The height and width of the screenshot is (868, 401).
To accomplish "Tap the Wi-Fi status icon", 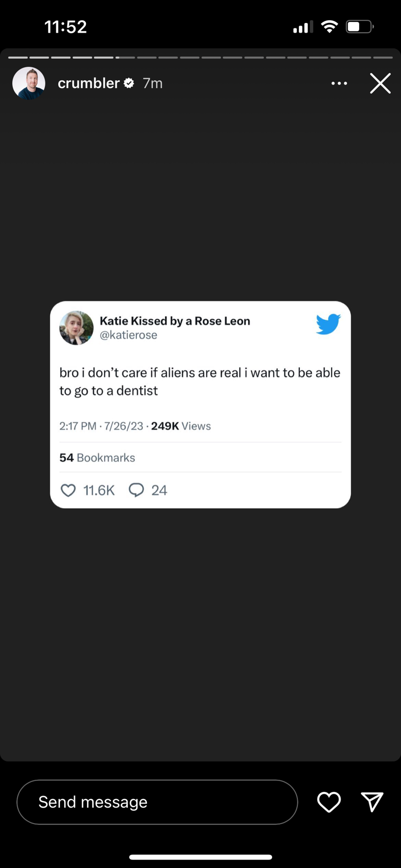I will coord(329,26).
